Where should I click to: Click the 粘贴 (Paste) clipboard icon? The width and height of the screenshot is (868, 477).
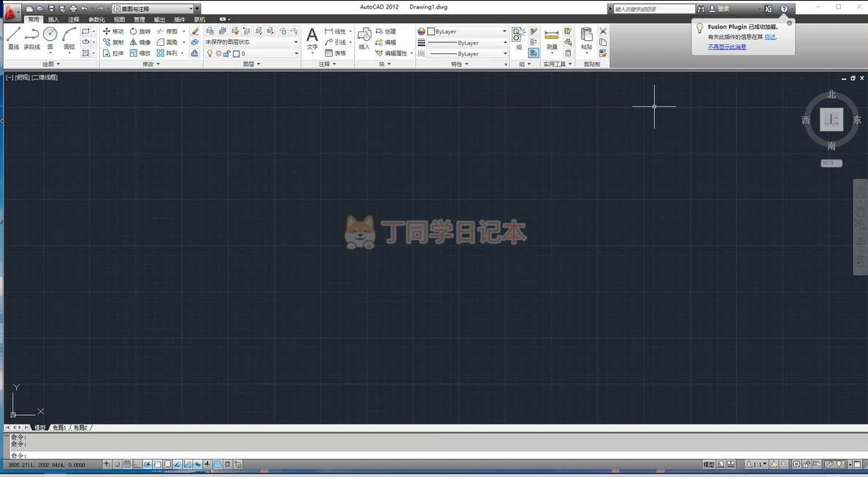[x=586, y=38]
